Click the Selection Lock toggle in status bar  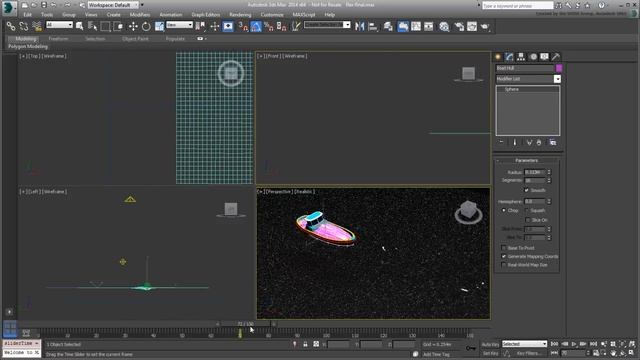point(305,344)
